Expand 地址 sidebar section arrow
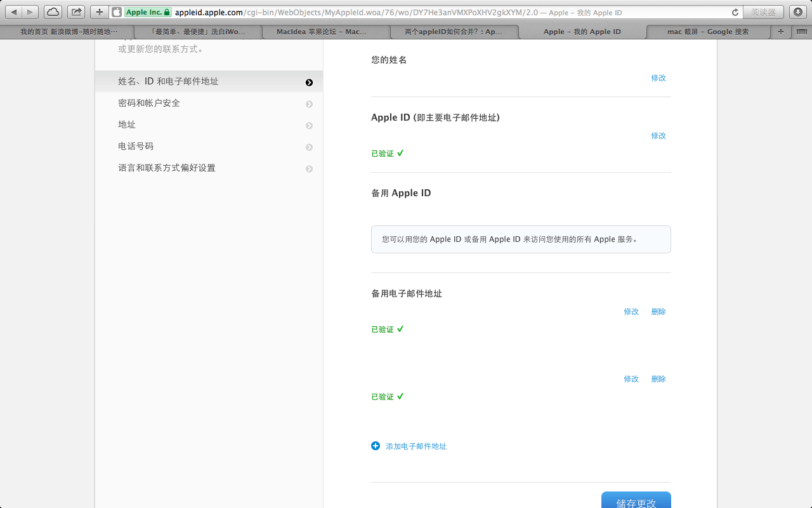The image size is (812, 508). [309, 126]
